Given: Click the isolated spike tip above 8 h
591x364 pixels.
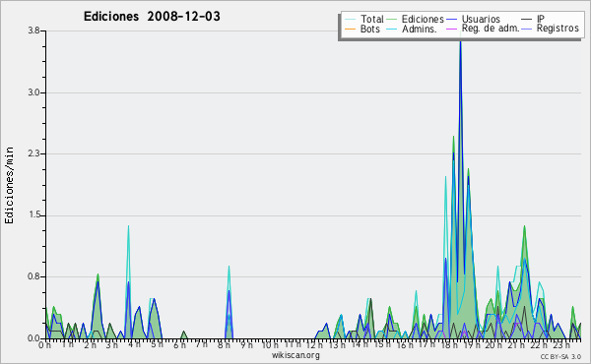Looking at the screenshot, I should coord(229,267).
